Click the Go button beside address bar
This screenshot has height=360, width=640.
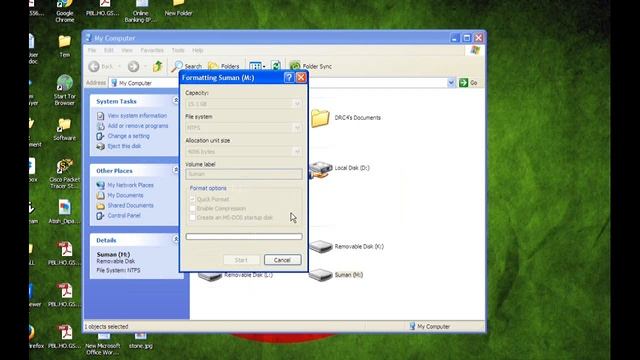tap(468, 83)
